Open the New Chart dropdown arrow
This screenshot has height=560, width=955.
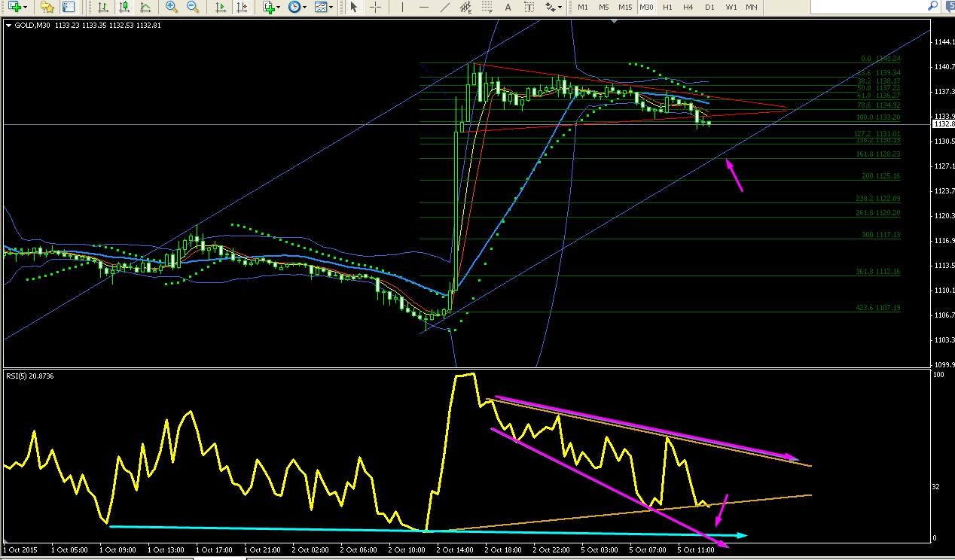coord(26,8)
